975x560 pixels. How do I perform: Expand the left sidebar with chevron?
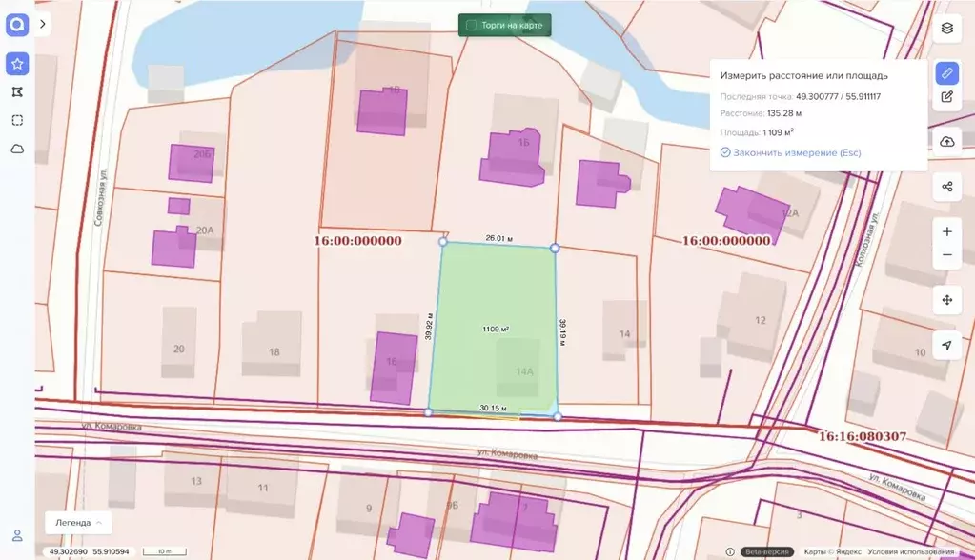(x=43, y=24)
